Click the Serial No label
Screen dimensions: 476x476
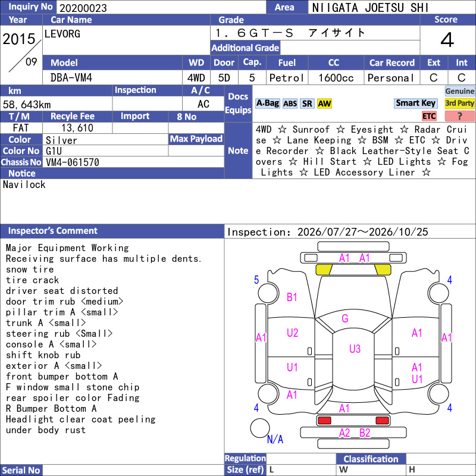pos(21,470)
